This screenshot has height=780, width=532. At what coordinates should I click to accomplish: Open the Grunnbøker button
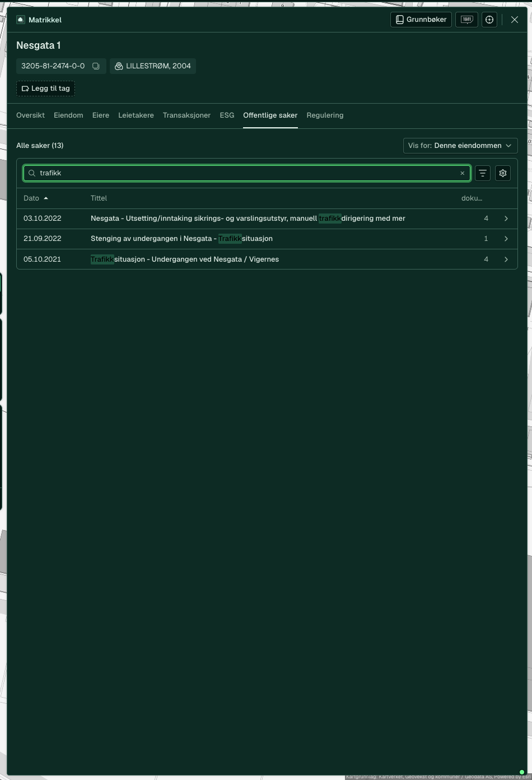[x=421, y=20]
